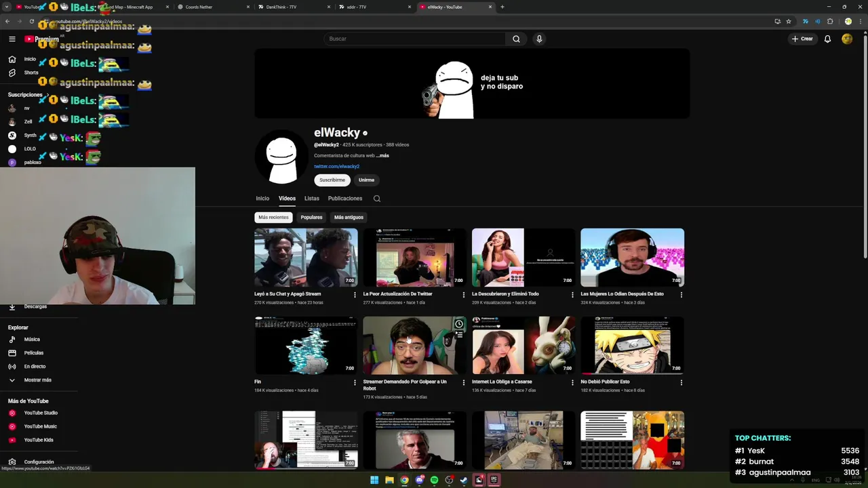Open options menu for La Peor Actualización
The height and width of the screenshot is (488, 868).
pyautogui.click(x=464, y=295)
